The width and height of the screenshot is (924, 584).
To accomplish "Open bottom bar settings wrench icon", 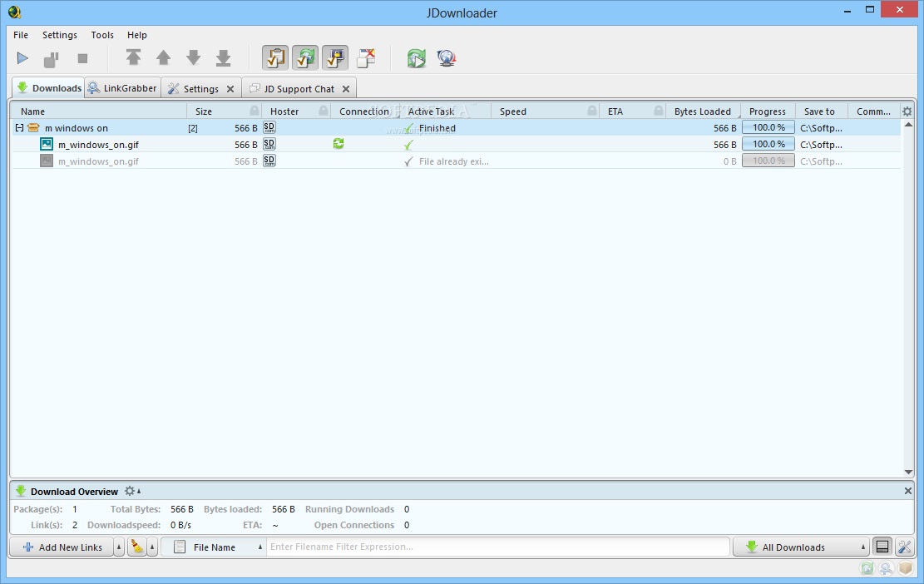I will tap(905, 547).
